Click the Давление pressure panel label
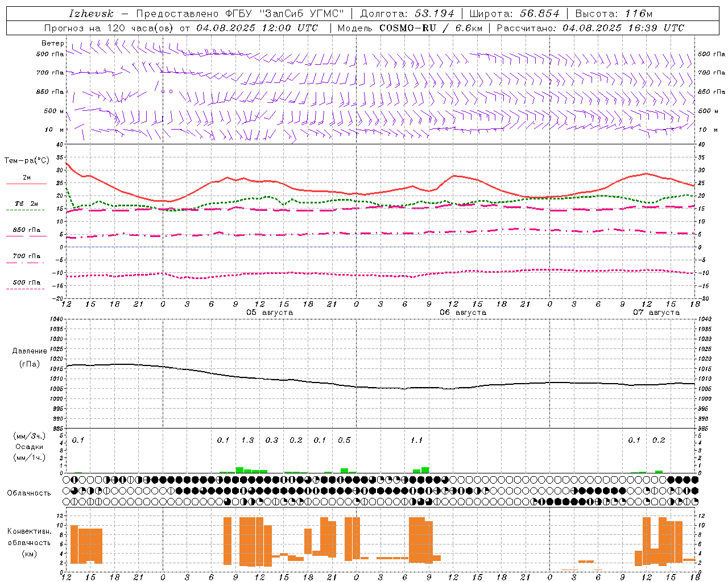The height and width of the screenshot is (582, 728). pyautogui.click(x=30, y=351)
